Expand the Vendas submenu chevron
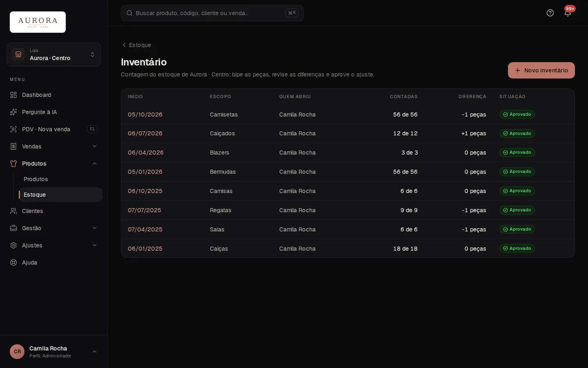This screenshot has height=368, width=588. (94, 146)
